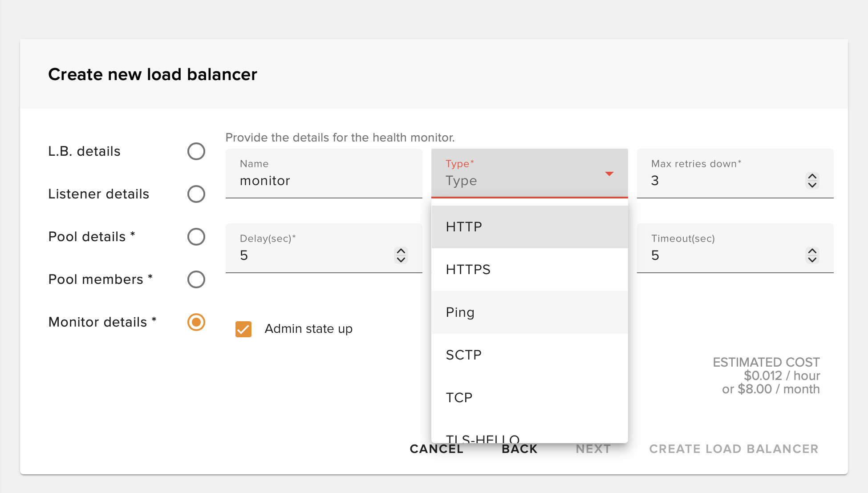Select the Listener details step
Image resolution: width=868 pixels, height=493 pixels.
click(196, 194)
